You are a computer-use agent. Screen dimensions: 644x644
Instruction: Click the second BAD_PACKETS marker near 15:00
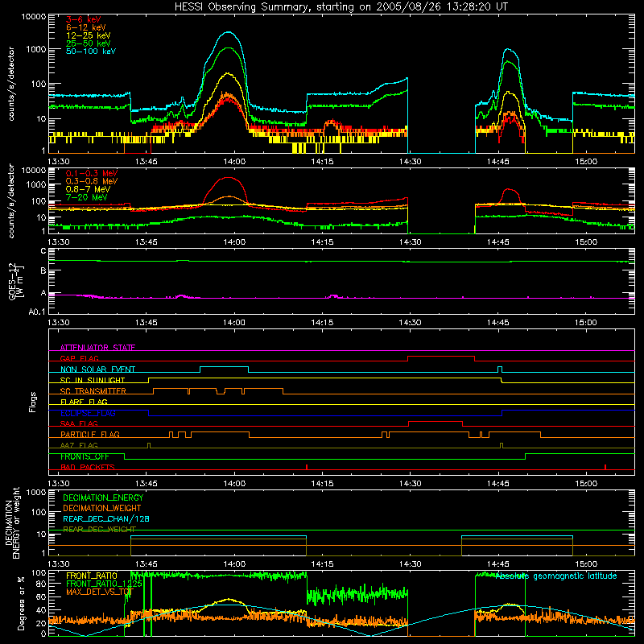tap(605, 467)
